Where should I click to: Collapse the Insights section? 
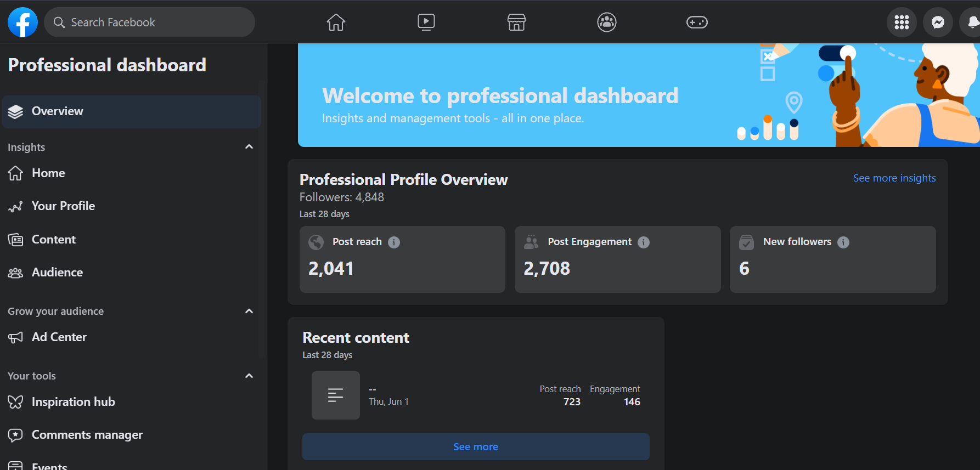[x=249, y=147]
